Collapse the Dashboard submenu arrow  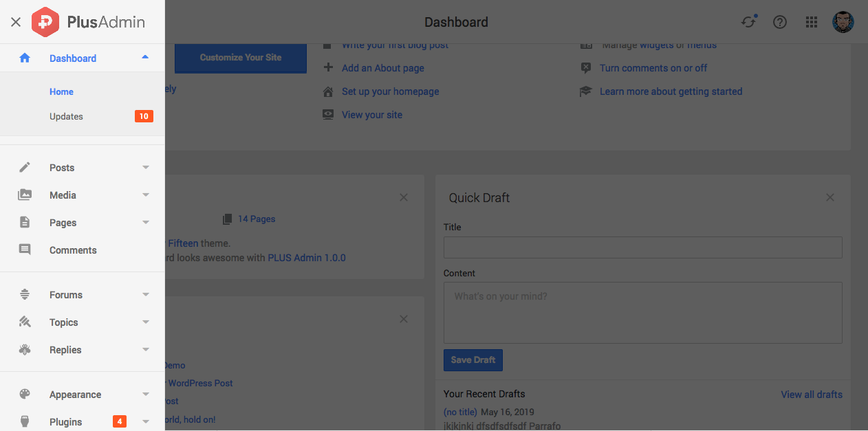(145, 58)
